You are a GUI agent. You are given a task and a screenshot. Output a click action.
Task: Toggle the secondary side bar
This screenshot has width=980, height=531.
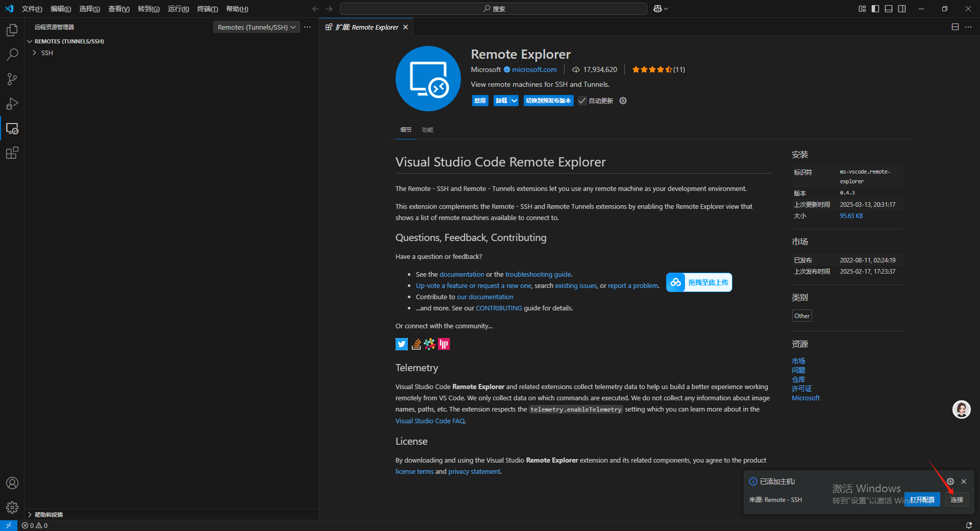[x=902, y=9]
